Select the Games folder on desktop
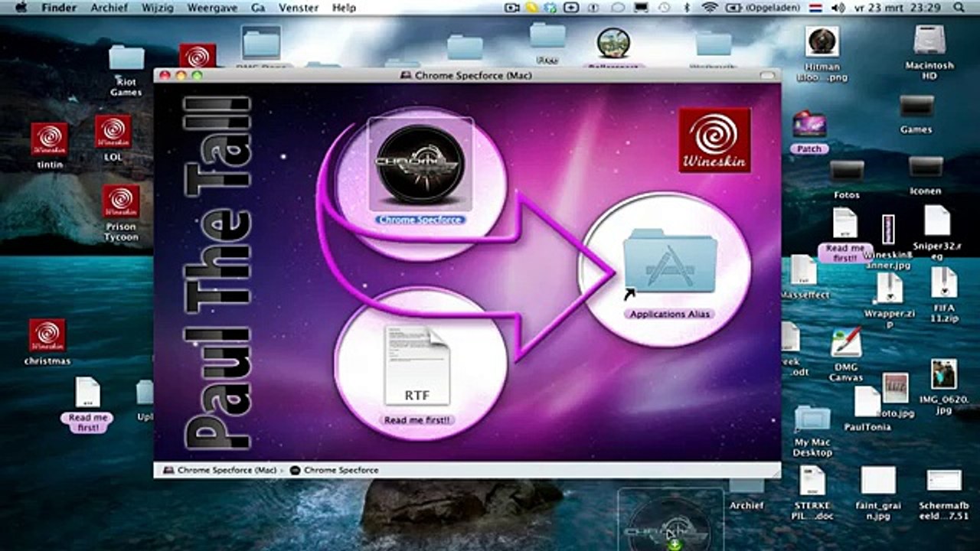980x551 pixels. coord(916,106)
